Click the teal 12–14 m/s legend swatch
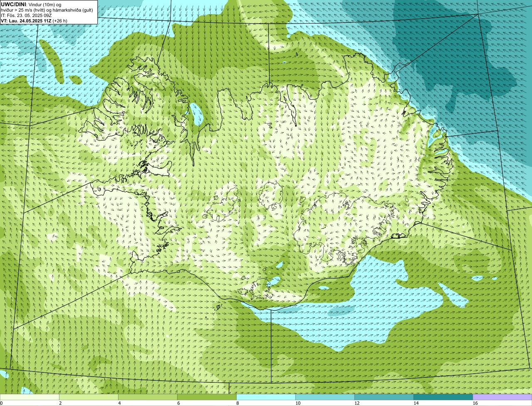The height and width of the screenshot is (406, 532). pos(384,397)
